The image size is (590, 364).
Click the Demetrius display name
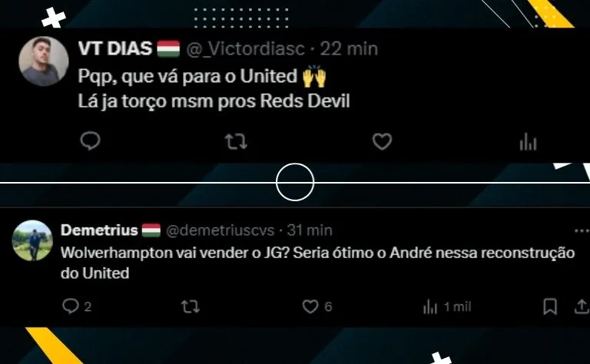tap(99, 230)
